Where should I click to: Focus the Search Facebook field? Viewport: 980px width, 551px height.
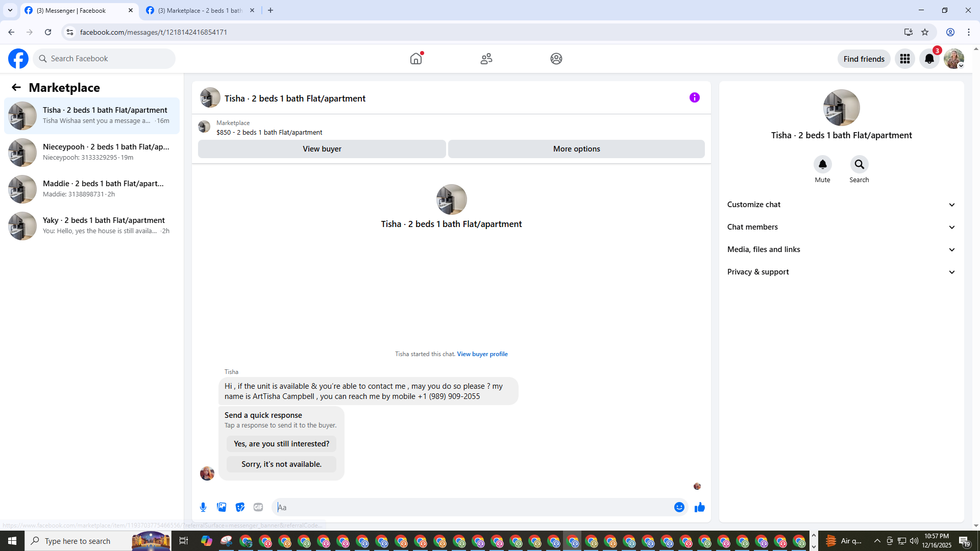pos(104,59)
